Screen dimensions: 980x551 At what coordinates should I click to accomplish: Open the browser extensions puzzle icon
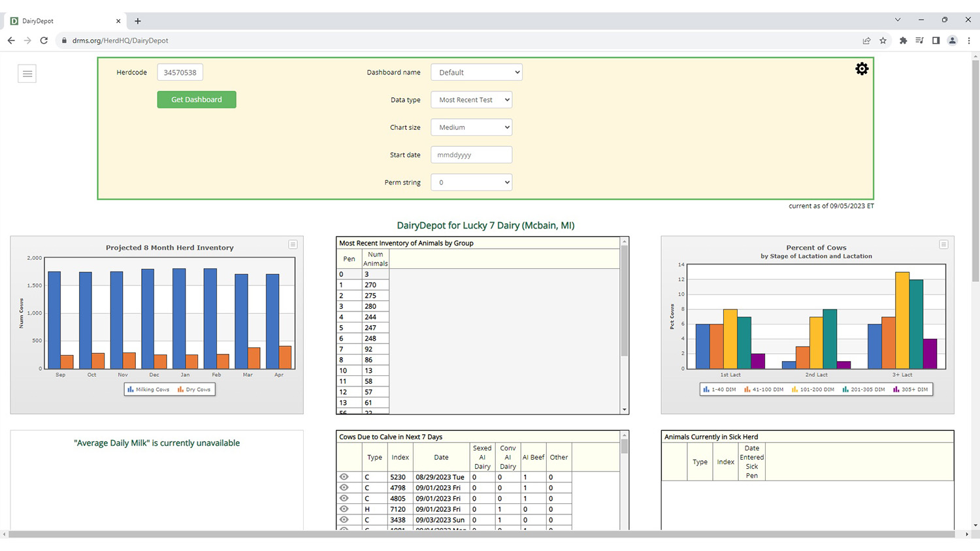903,40
